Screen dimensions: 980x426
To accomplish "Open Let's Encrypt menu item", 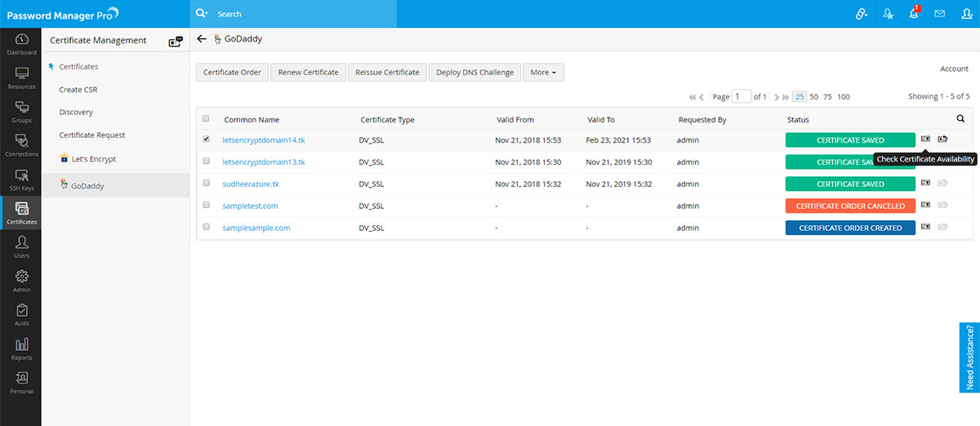I will click(94, 159).
